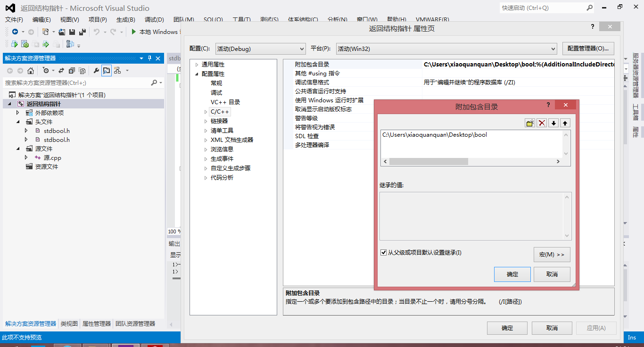Expand the C/C++ node arrow
Screen dimensions: 644x347
point(206,112)
